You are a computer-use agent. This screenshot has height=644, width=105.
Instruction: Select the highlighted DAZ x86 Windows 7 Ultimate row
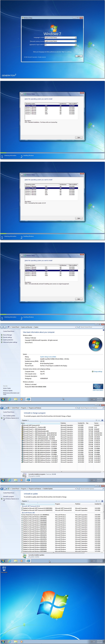51,188
